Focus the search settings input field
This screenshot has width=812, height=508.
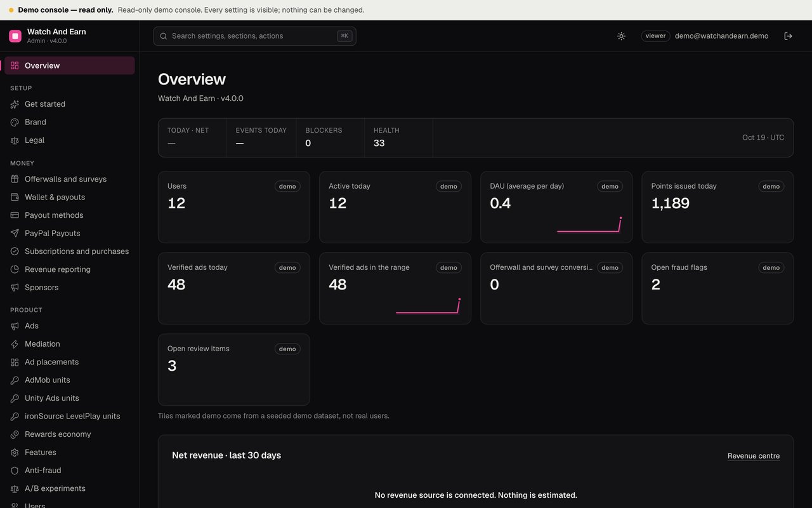[x=254, y=36]
